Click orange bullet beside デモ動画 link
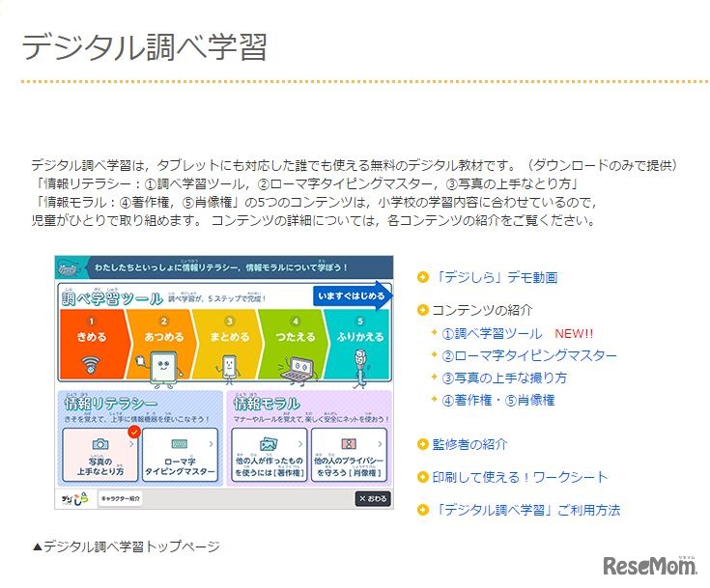This screenshot has height=588, width=710. (422, 277)
